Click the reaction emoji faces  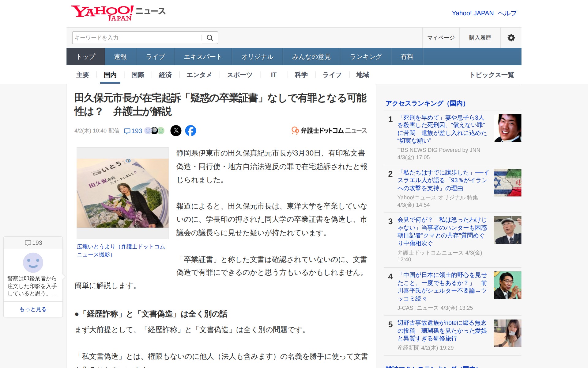[x=154, y=131]
